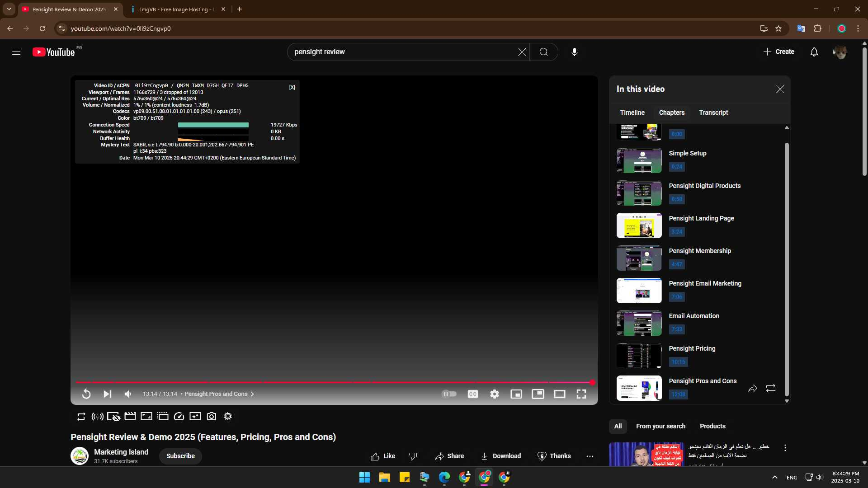This screenshot has width=868, height=488.
Task: Share the video
Action: pyautogui.click(x=449, y=456)
